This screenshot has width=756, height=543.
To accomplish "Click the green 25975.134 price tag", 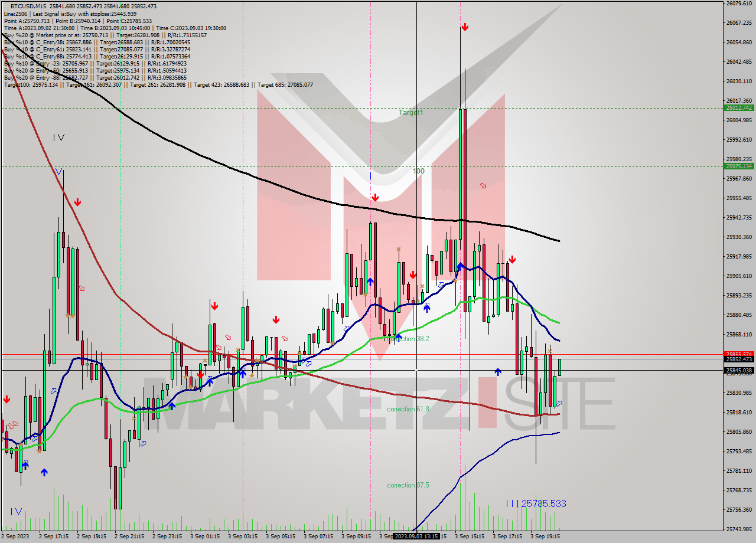I will point(739,166).
